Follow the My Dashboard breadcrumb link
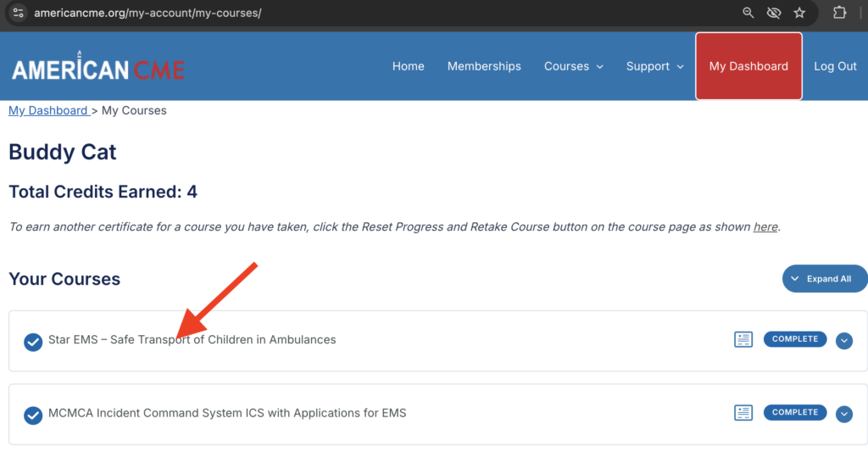The image size is (868, 452). (48, 110)
